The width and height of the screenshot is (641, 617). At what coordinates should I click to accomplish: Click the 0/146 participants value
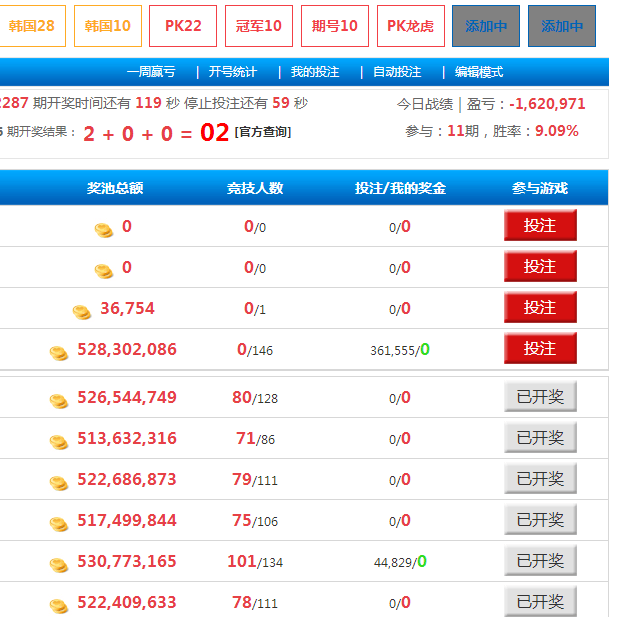click(x=255, y=350)
